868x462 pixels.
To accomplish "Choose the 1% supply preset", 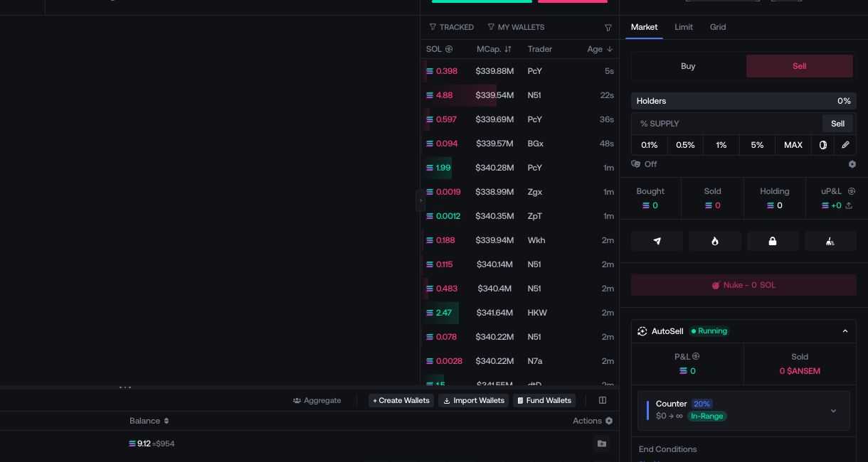I will click(x=721, y=145).
